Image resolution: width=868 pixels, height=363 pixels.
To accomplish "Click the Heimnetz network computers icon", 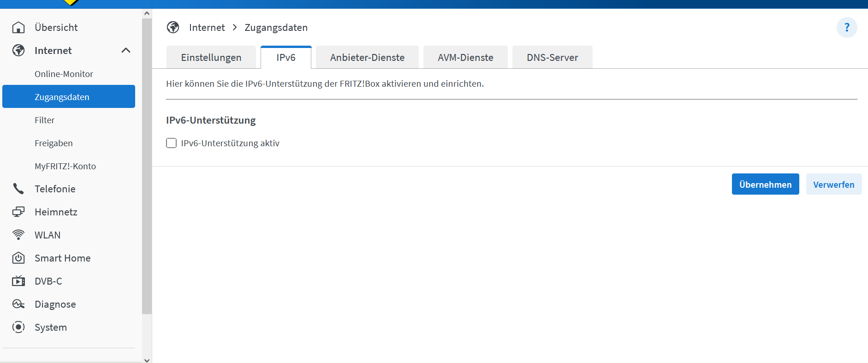I will point(18,212).
